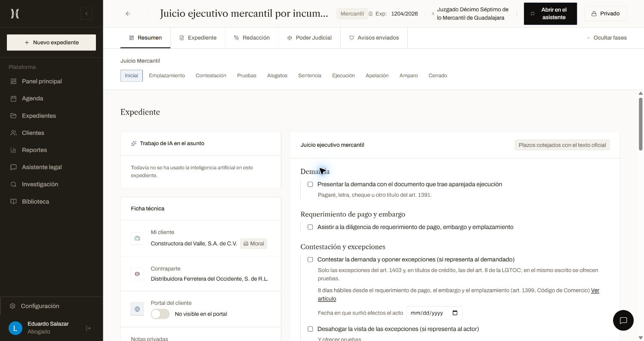Check 'Asistir a la diligencia de requerimiento' checkbox
The image size is (644, 341).
(310, 227)
